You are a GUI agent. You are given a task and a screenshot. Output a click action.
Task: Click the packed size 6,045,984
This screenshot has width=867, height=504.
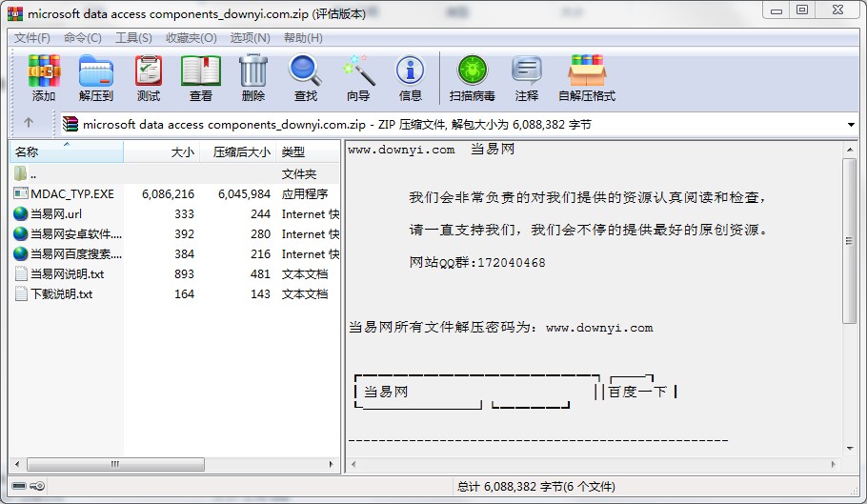point(244,194)
